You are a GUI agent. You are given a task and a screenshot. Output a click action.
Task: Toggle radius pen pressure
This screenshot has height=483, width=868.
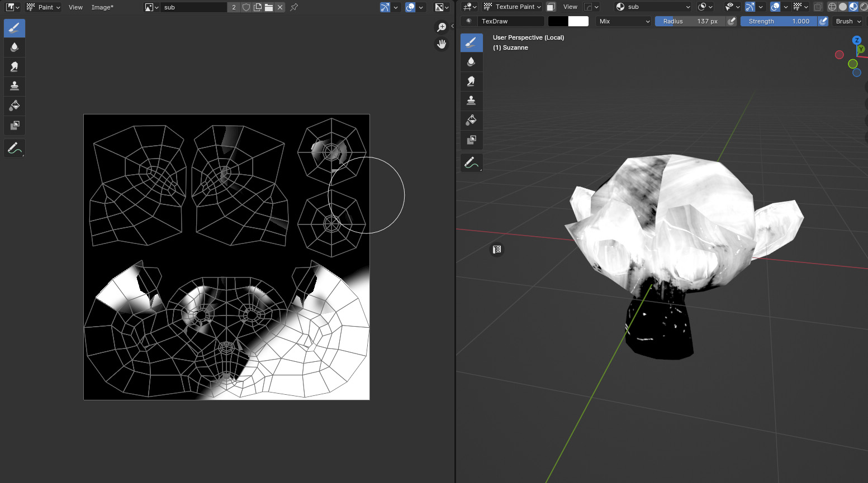(731, 21)
